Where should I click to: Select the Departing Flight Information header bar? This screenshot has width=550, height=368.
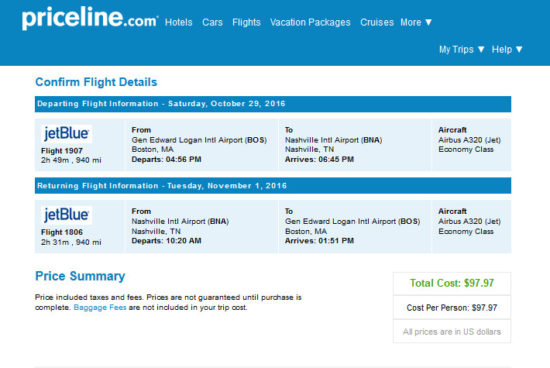click(x=273, y=104)
